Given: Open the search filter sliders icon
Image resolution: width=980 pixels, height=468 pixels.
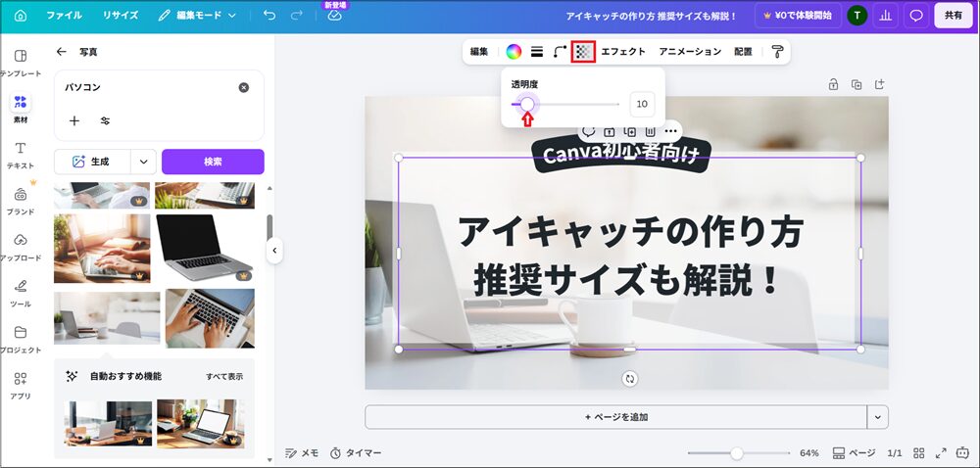Looking at the screenshot, I should 105,120.
